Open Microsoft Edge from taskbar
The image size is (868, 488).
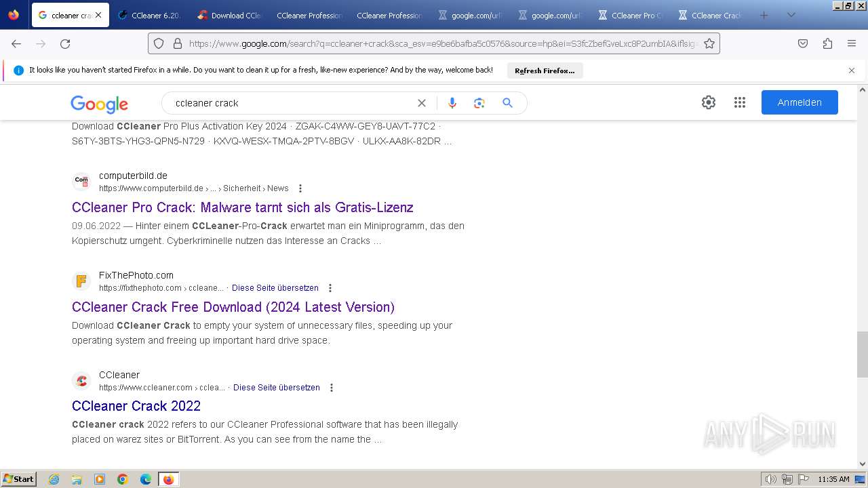click(146, 479)
